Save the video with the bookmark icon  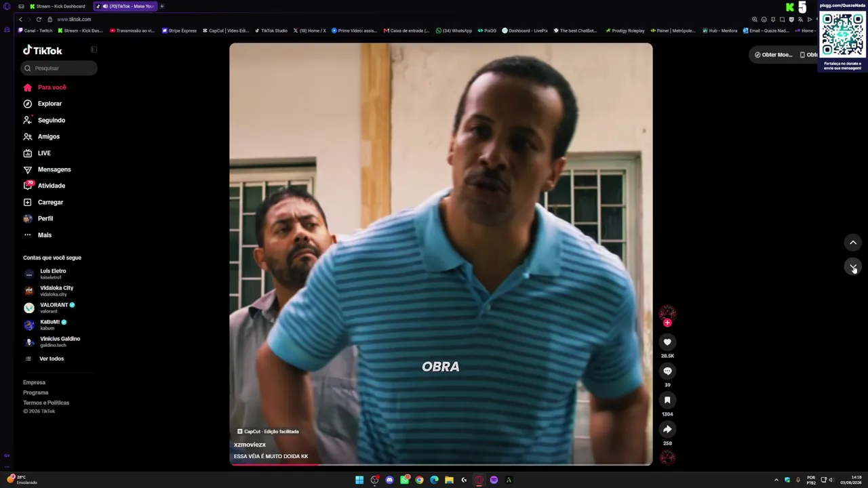point(667,401)
